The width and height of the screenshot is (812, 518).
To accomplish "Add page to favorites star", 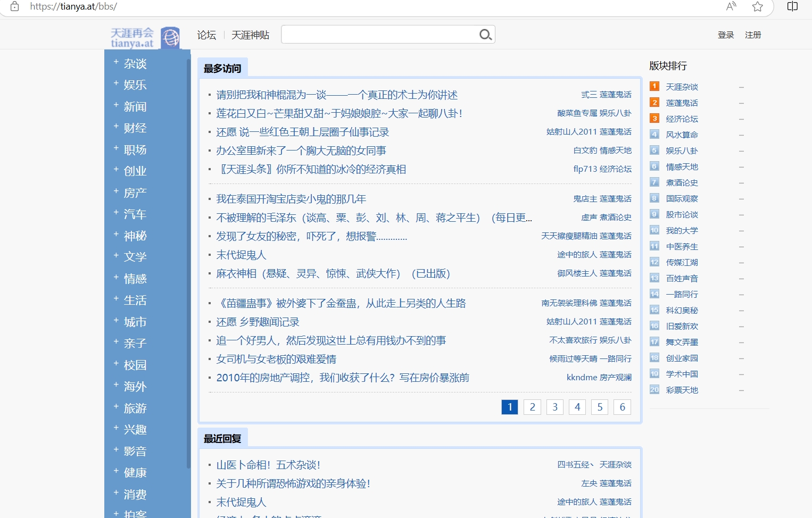I will 758,6.
